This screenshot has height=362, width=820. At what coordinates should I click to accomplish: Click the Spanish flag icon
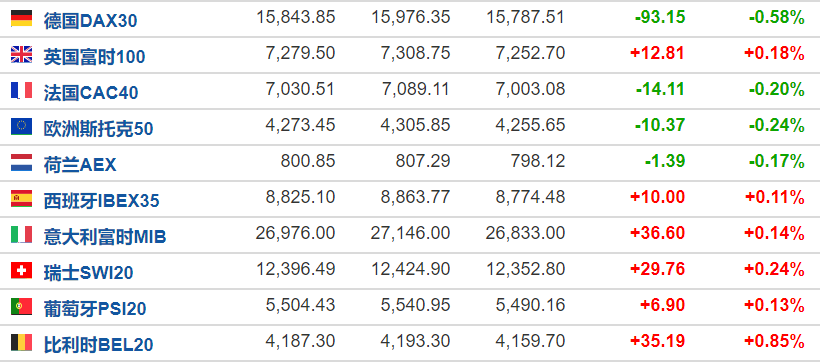pyautogui.click(x=21, y=199)
